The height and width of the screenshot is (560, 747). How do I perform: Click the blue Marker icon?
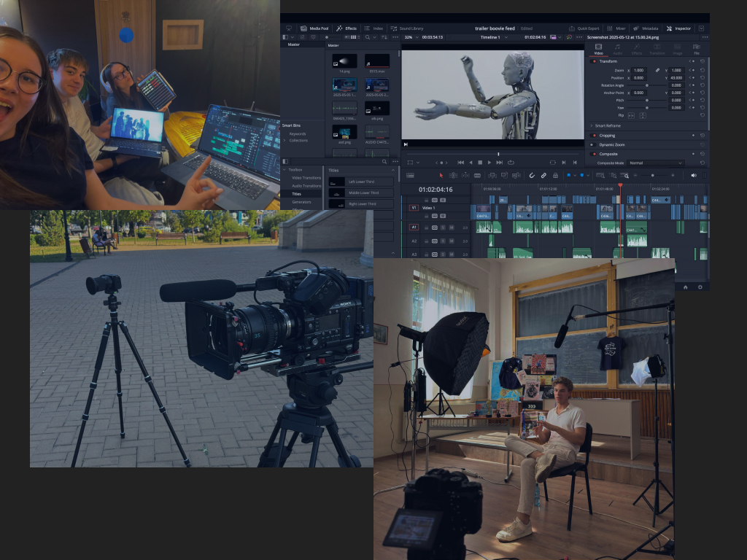[x=581, y=176]
